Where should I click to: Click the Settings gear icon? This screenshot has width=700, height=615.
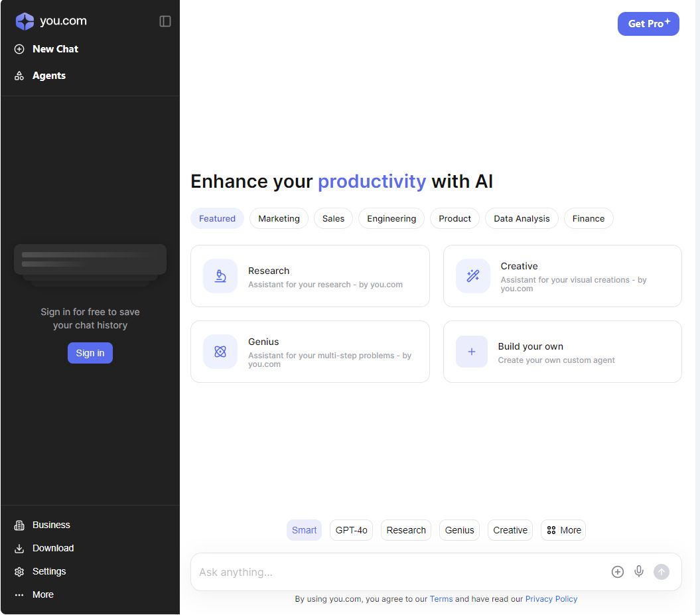pyautogui.click(x=19, y=572)
